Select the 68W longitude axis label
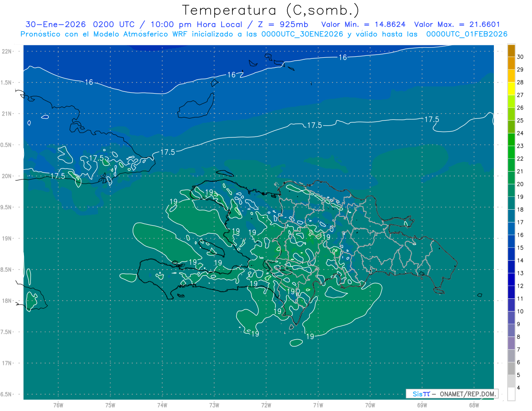532x411 pixels. [473, 405]
